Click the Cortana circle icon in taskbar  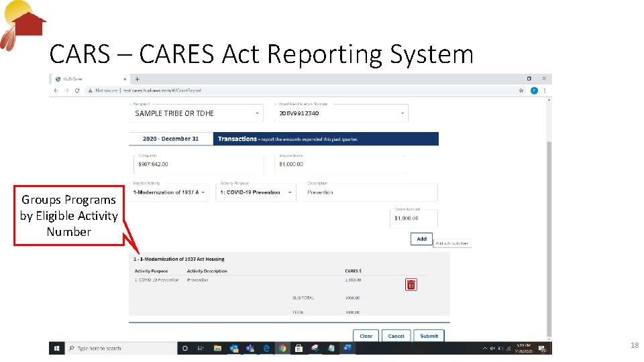click(x=185, y=348)
